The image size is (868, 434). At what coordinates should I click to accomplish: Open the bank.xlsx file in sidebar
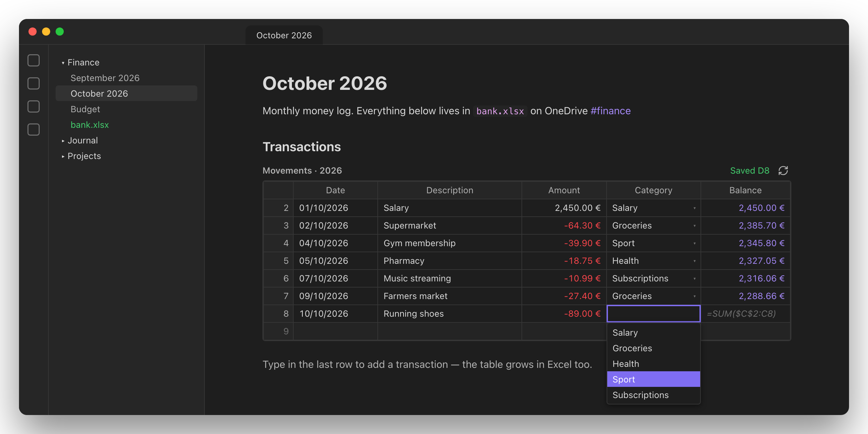click(x=126, y=125)
